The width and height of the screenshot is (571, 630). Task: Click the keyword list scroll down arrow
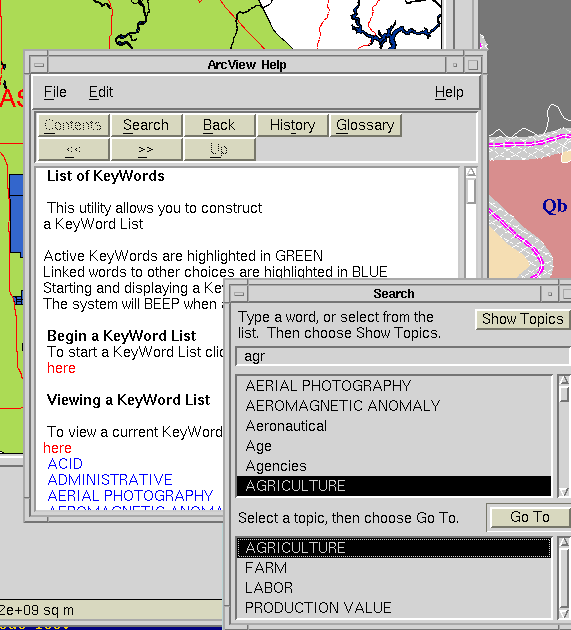coord(564,492)
